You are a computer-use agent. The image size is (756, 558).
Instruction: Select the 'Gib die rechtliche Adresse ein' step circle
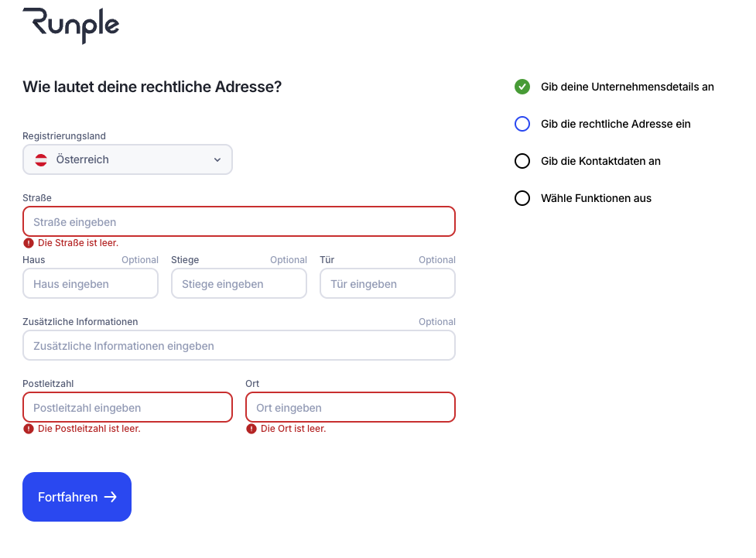pyautogui.click(x=522, y=124)
